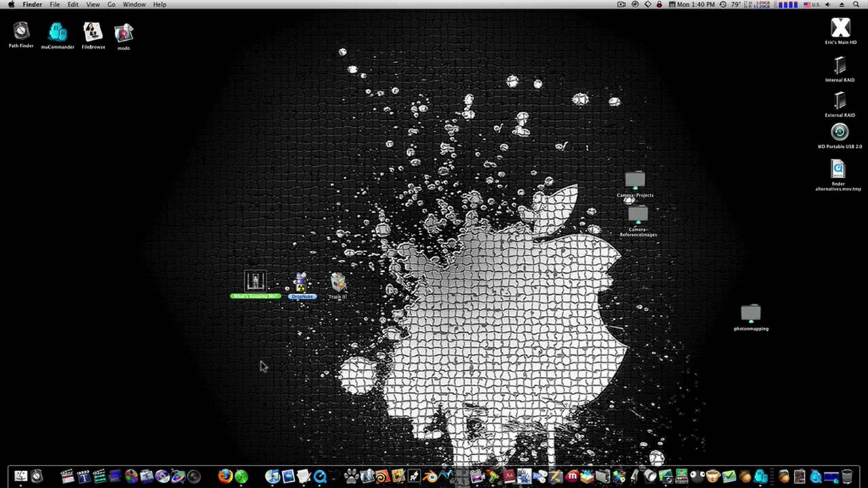
Task: Open the File menu
Action: tap(54, 4)
